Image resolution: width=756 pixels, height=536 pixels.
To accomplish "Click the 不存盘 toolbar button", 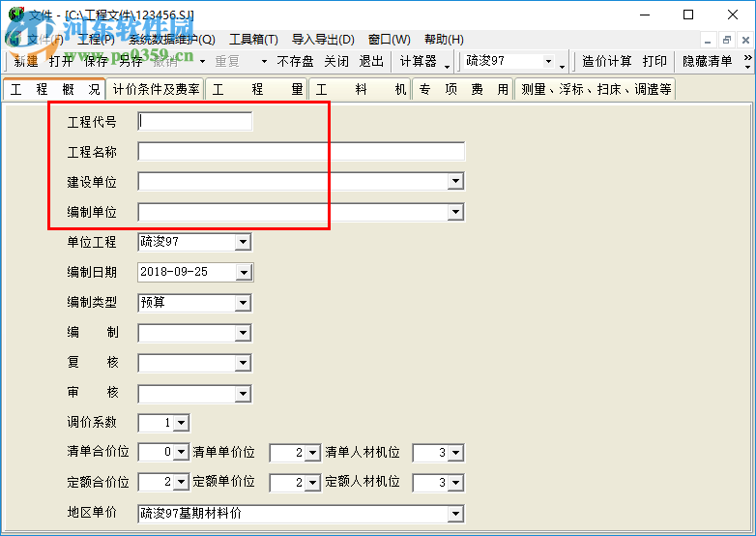I will [x=295, y=61].
